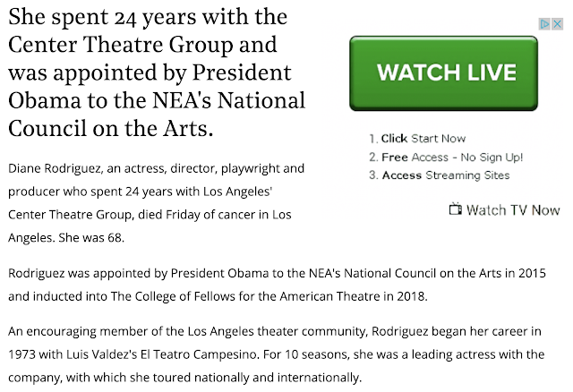This screenshot has height=392, width=573.
Task: Click the green WATCH LIVE button
Action: (x=443, y=73)
